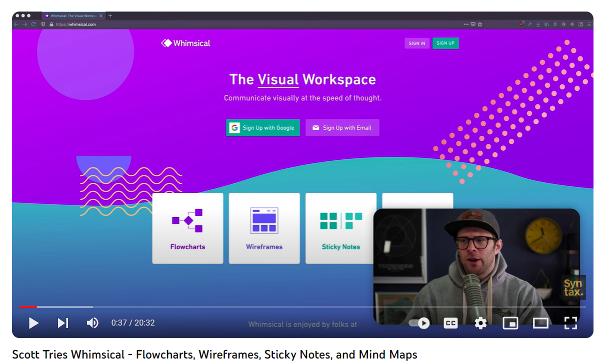Open the library bookshelf icon
The height and width of the screenshot is (364, 604).
coord(547,24)
